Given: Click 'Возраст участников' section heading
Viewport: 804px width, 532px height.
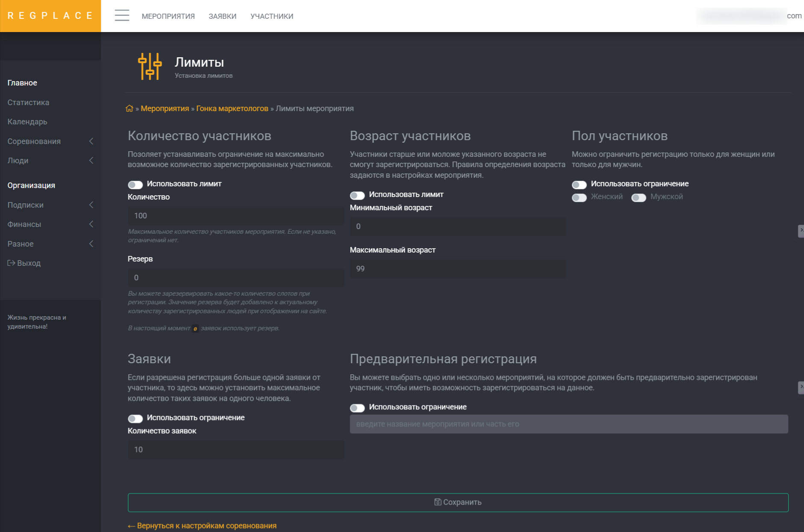Looking at the screenshot, I should pyautogui.click(x=410, y=136).
